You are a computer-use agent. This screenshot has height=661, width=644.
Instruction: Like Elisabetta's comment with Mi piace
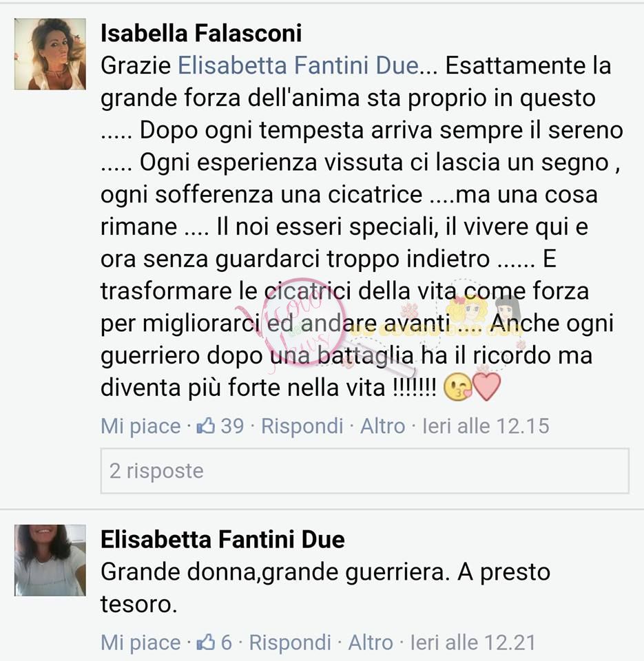click(141, 643)
